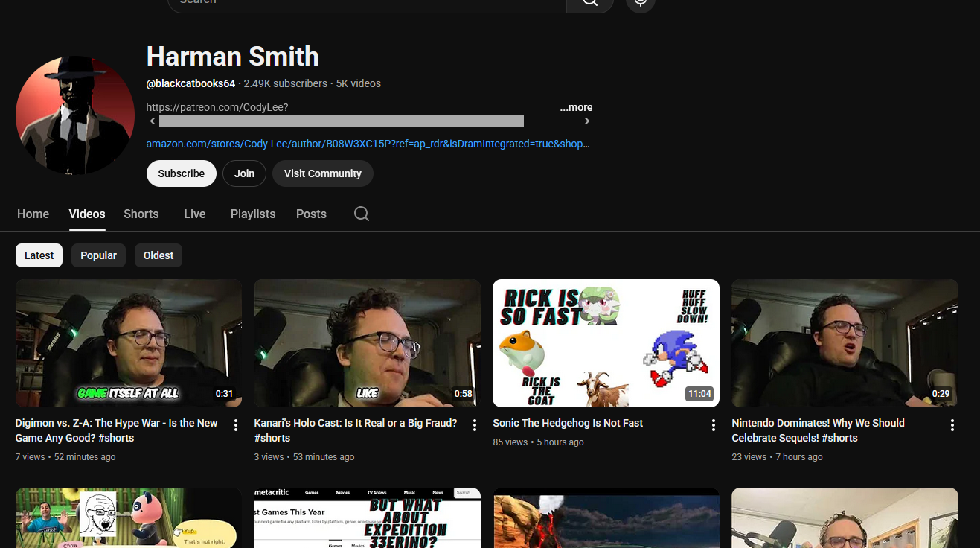Search within the channel using the magnifier
Screen dimensions: 980x548
362,214
